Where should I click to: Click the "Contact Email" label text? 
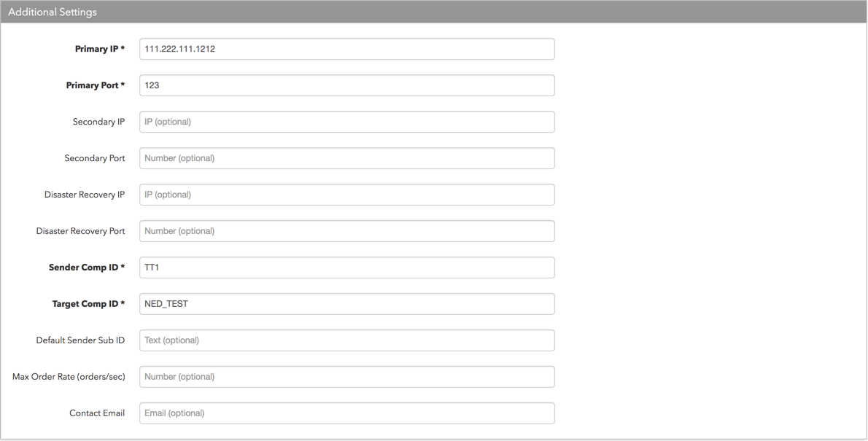(x=97, y=413)
